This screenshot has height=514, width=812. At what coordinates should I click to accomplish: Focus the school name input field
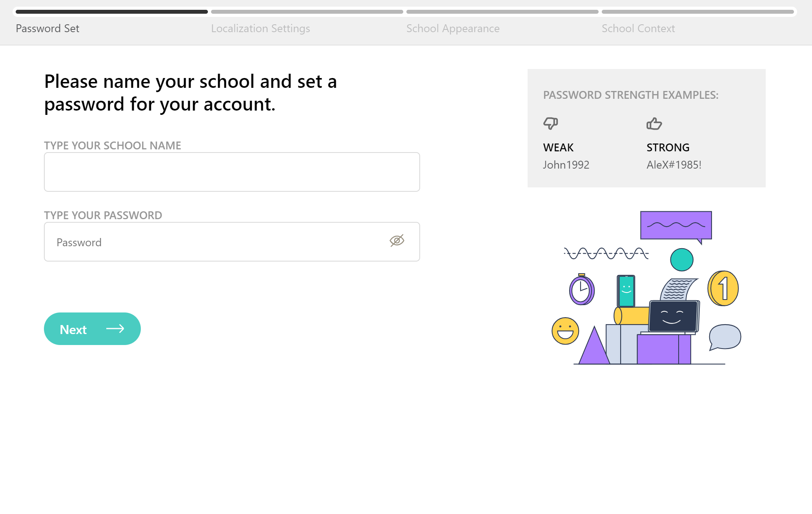tap(232, 172)
